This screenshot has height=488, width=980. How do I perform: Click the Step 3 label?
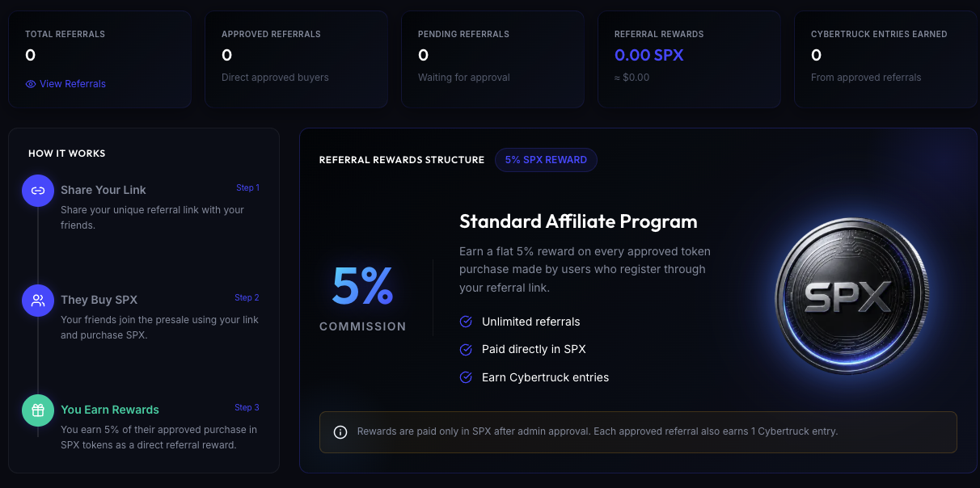247,407
